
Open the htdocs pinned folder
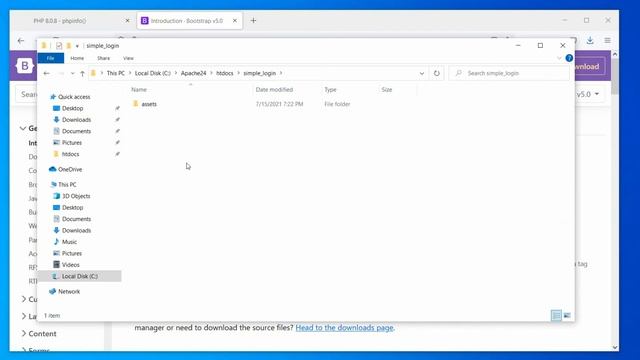pyautogui.click(x=70, y=154)
